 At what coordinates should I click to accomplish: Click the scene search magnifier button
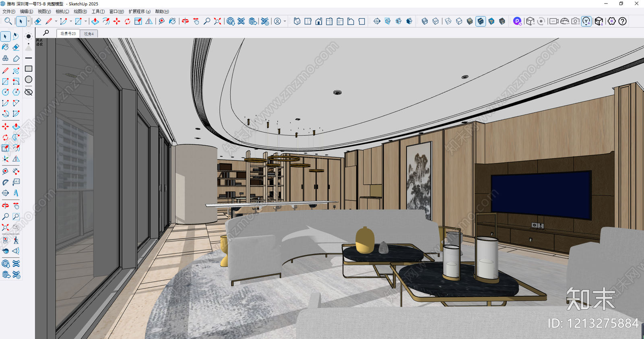click(46, 33)
